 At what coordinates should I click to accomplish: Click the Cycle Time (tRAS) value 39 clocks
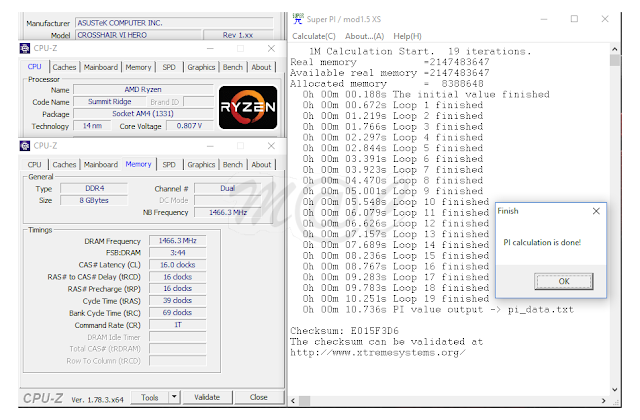tap(178, 300)
